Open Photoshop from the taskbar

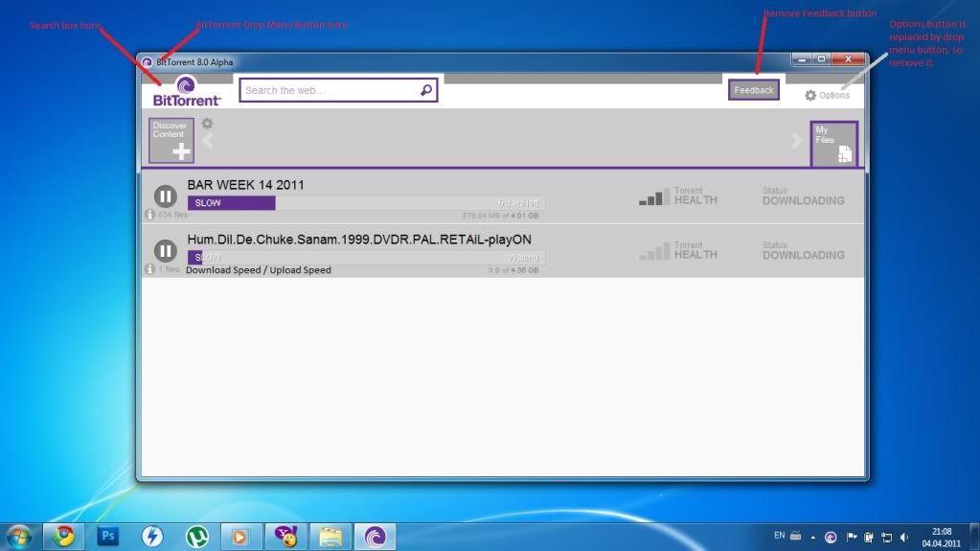point(107,537)
